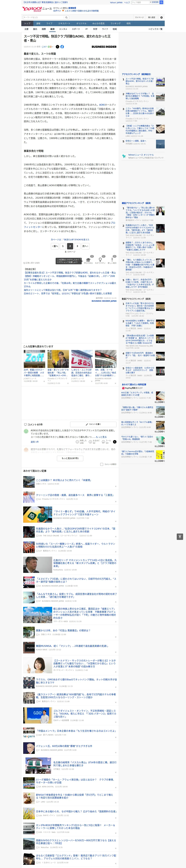Open ranking item 沖縄はなぜファミマが強い
Screen dimensions: 186x868
[140, 96]
